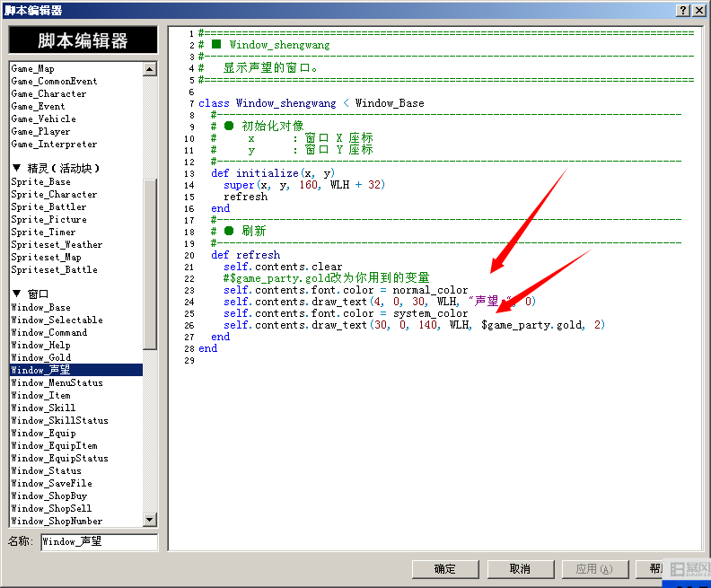Click the "声望" string in line 24
Image resolution: width=711 pixels, height=588 pixels.
pyautogui.click(x=491, y=301)
